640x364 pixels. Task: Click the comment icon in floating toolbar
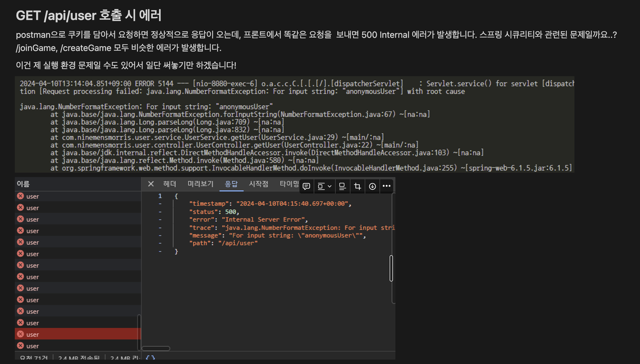[306, 186]
